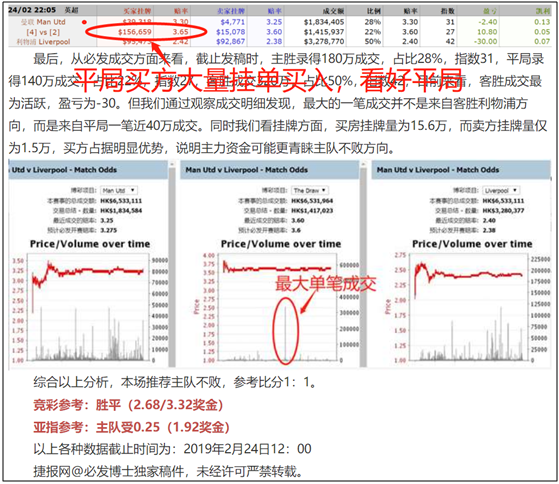Click the Man Utd price-volume chart
Image resolution: width=559 pixels, height=484 pixels.
(89, 308)
